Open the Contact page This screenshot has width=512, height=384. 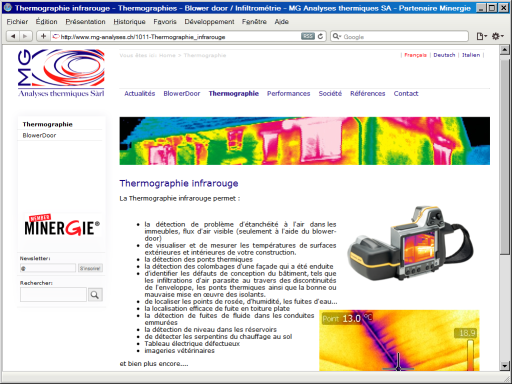pos(406,94)
